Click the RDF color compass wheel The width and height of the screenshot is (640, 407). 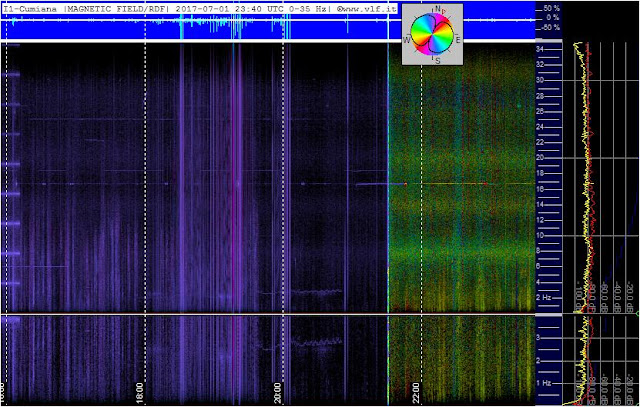433,33
